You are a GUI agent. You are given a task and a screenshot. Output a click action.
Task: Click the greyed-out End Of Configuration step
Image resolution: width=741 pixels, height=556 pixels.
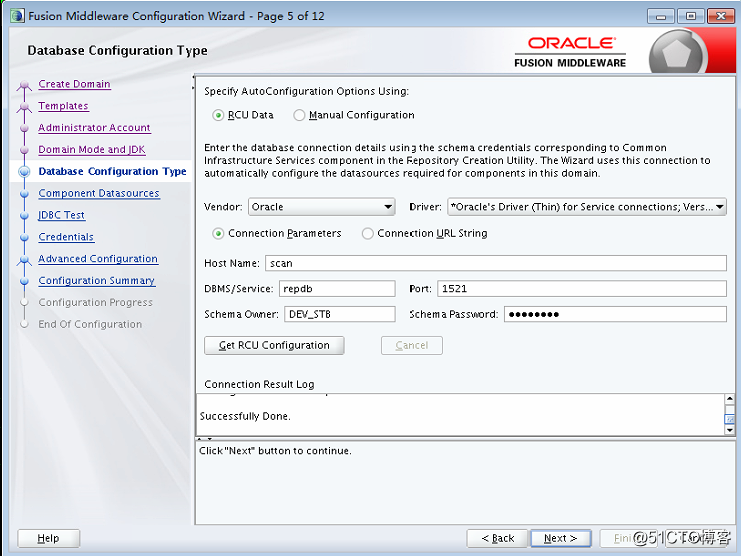[90, 324]
